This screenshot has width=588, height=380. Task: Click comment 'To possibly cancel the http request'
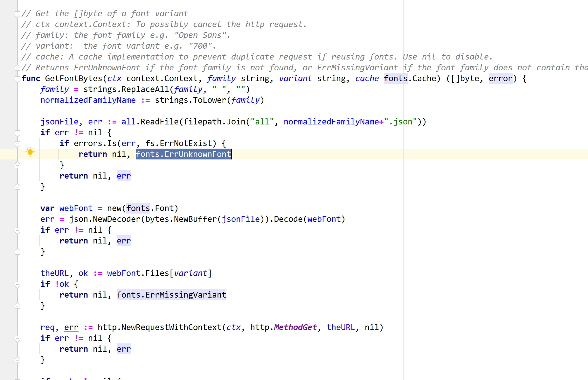(x=221, y=25)
